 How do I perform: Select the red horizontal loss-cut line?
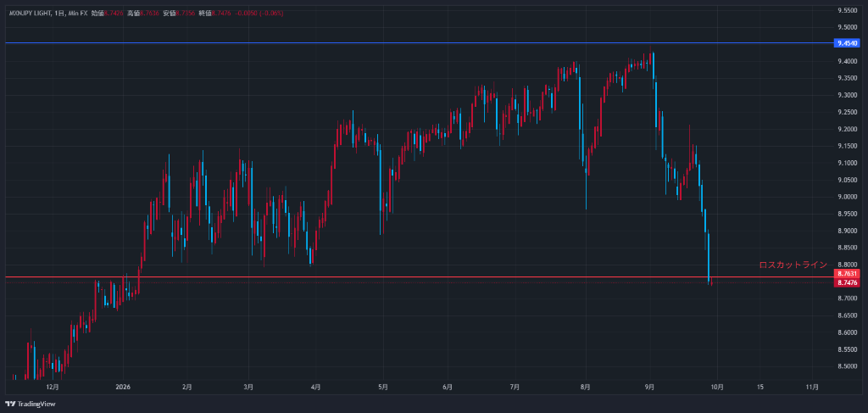click(x=415, y=276)
